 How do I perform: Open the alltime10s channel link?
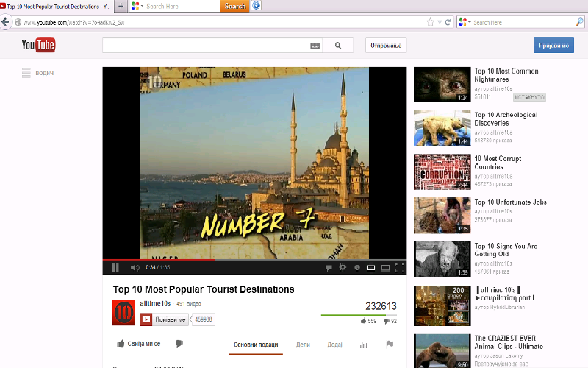154,304
